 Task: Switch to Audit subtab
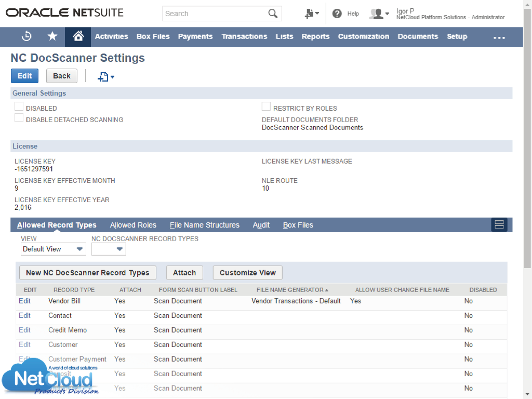(x=261, y=225)
